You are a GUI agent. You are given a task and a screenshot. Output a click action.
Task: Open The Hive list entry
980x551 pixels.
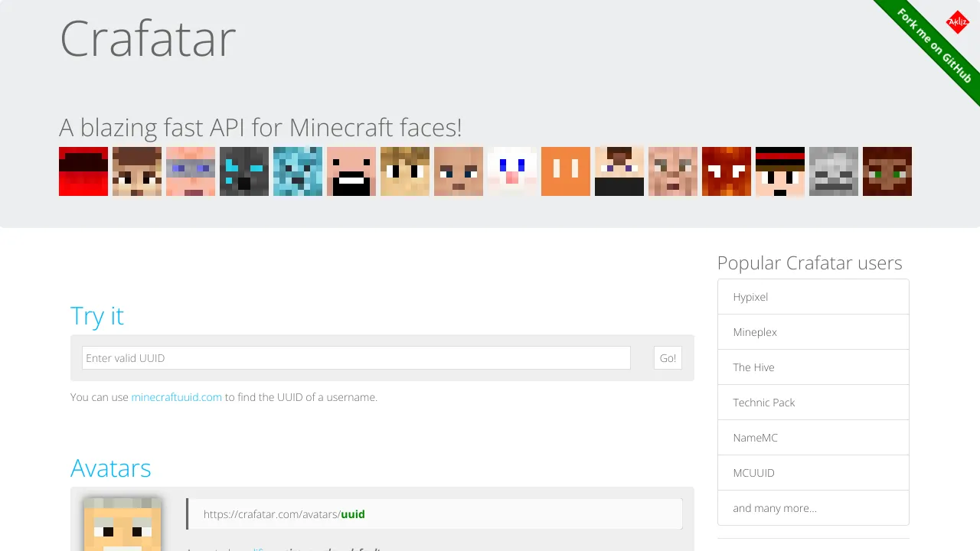point(813,367)
